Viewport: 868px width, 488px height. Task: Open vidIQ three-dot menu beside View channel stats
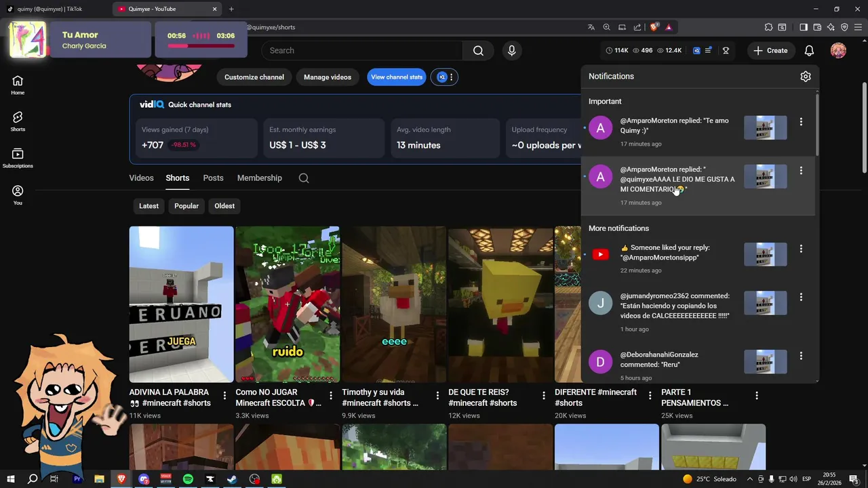tap(451, 77)
